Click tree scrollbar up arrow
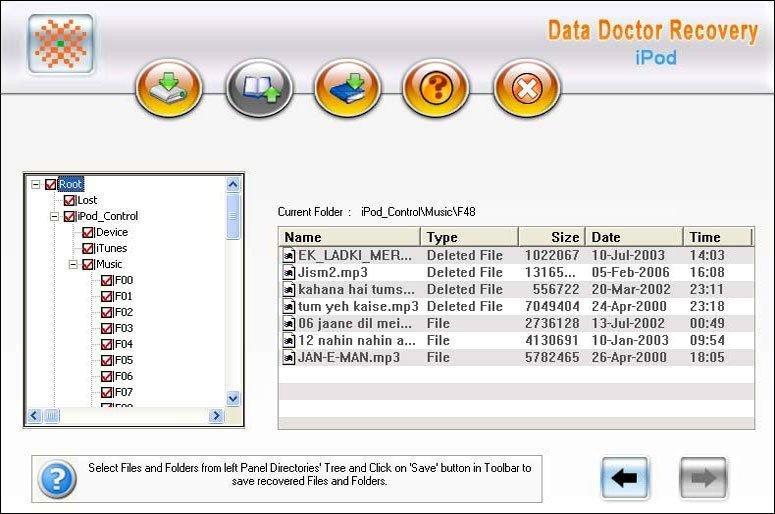The height and width of the screenshot is (514, 775). (x=233, y=185)
